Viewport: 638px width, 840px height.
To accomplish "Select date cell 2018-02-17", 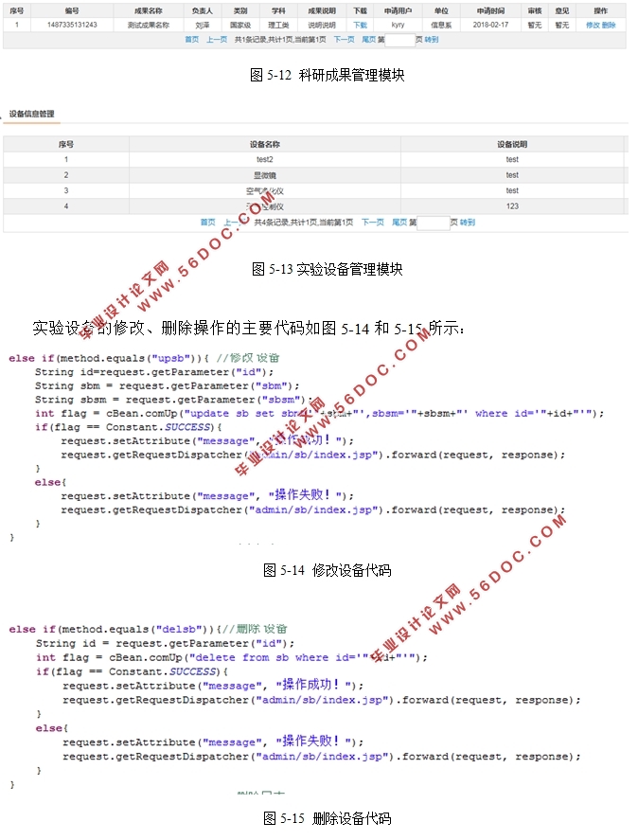I will pyautogui.click(x=490, y=26).
